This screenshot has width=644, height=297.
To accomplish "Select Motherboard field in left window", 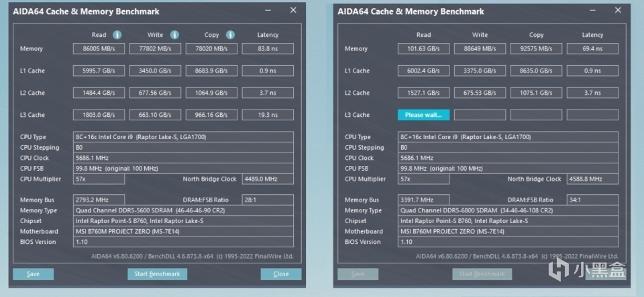I will click(183, 231).
